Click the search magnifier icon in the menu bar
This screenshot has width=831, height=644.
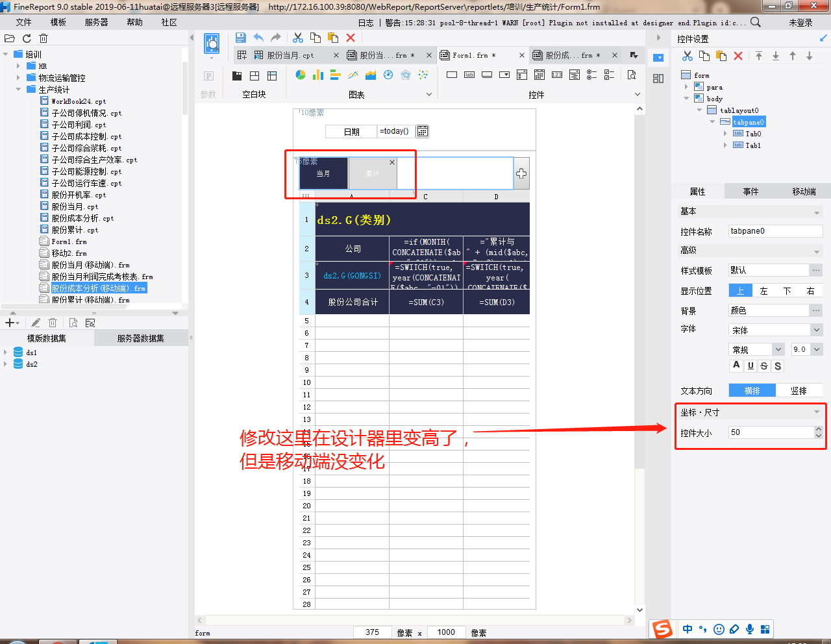[x=756, y=22]
